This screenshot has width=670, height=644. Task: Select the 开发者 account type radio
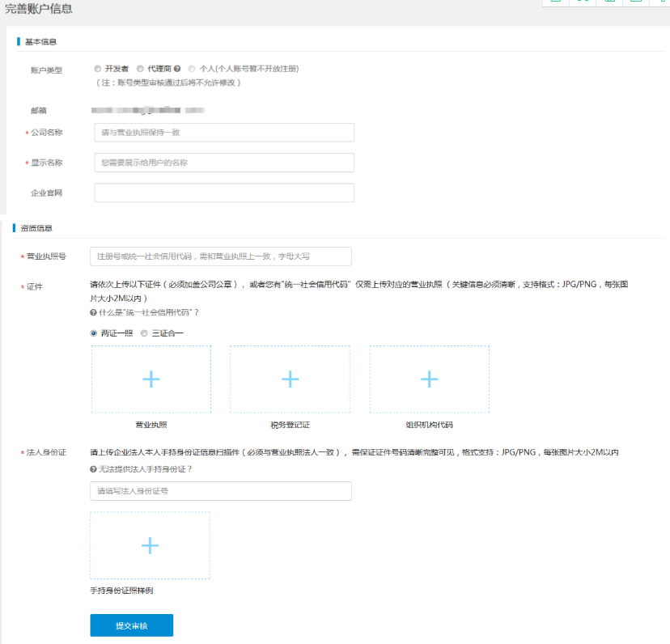pyautogui.click(x=98, y=70)
